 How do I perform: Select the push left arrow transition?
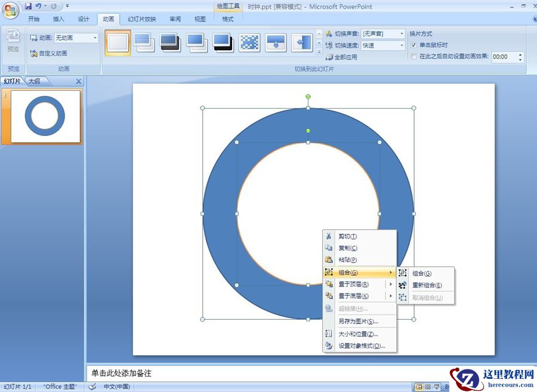(302, 43)
